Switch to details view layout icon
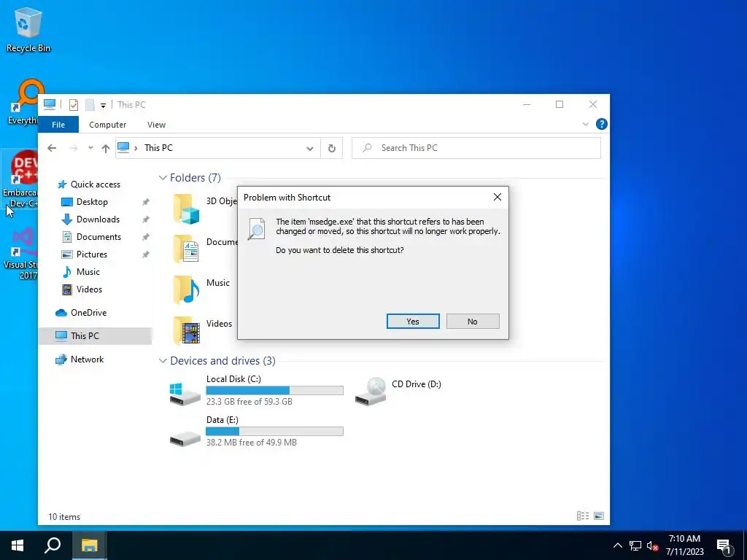Screen dimensions: 747x560 pos(583,516)
